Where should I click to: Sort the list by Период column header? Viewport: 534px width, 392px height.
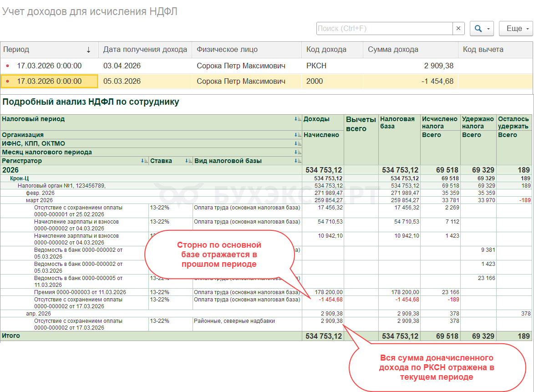[49, 50]
